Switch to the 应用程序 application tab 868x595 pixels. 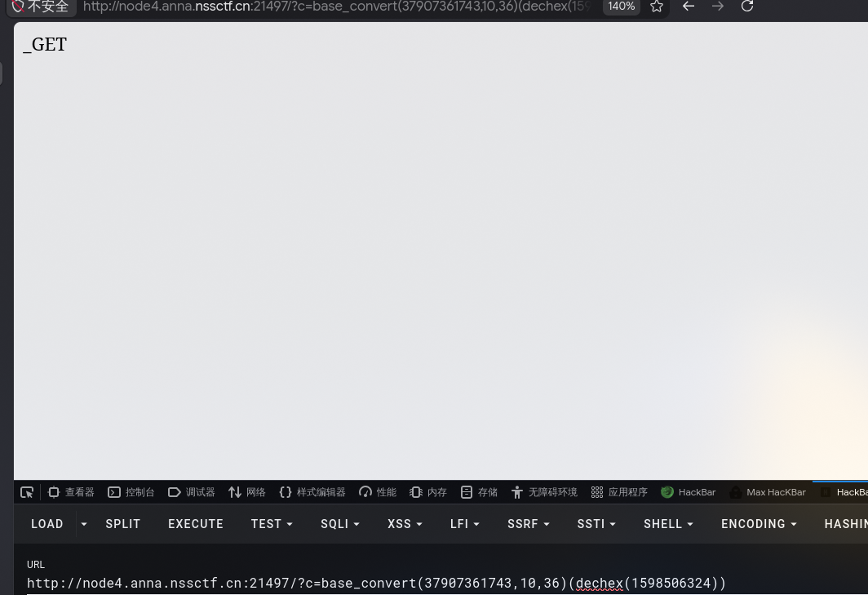[x=619, y=492]
